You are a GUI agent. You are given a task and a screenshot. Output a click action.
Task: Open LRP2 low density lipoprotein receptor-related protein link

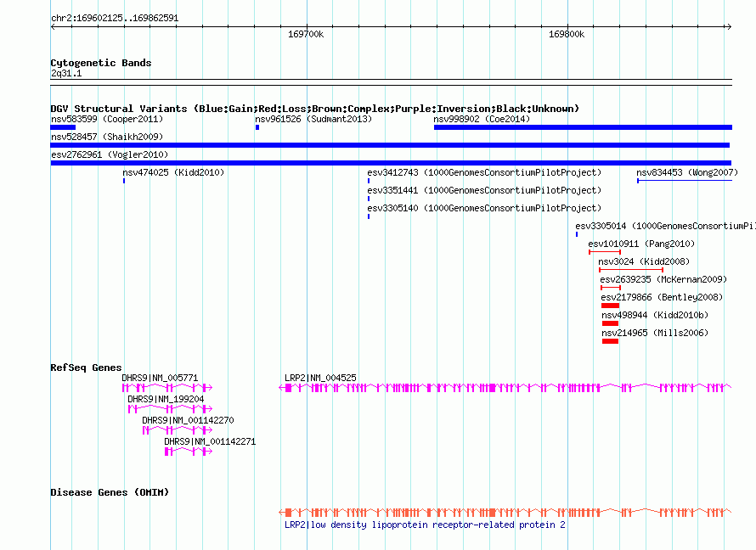click(x=425, y=525)
